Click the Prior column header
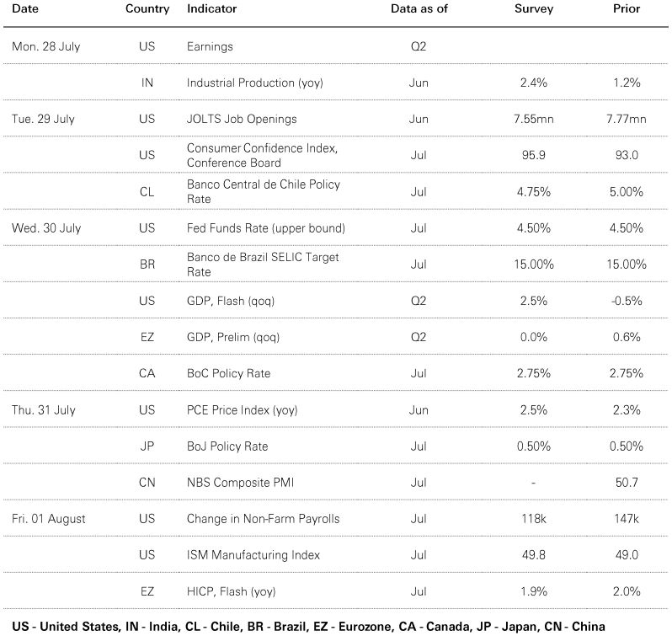Viewport: 672px width, 636px height. (627, 8)
